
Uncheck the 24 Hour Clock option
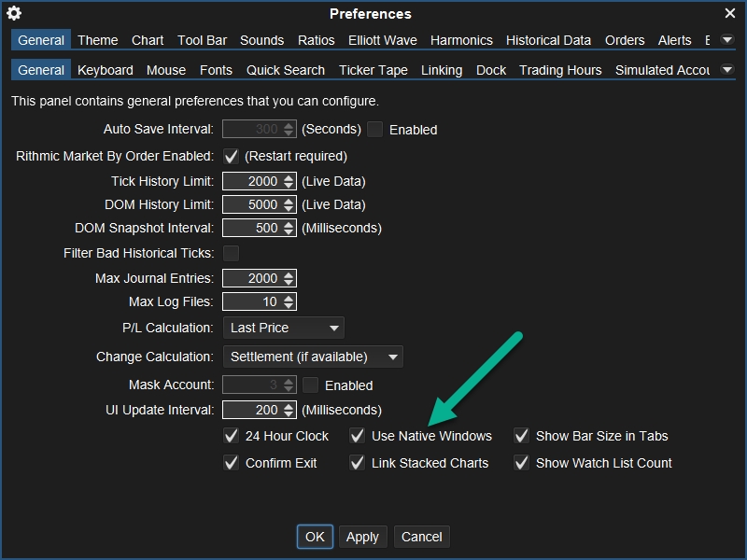tap(232, 436)
